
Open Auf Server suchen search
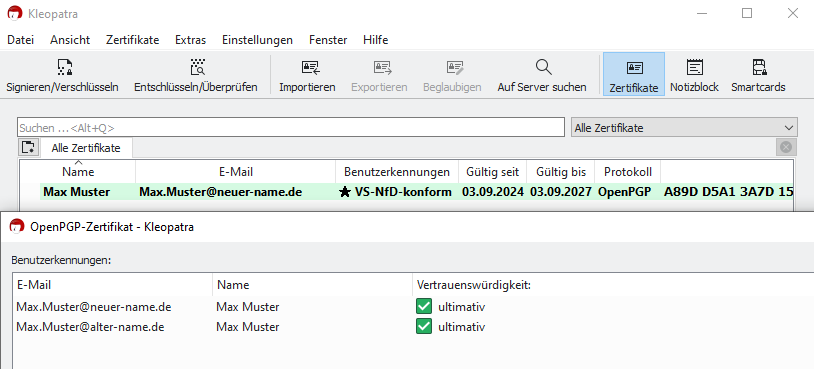[542, 75]
